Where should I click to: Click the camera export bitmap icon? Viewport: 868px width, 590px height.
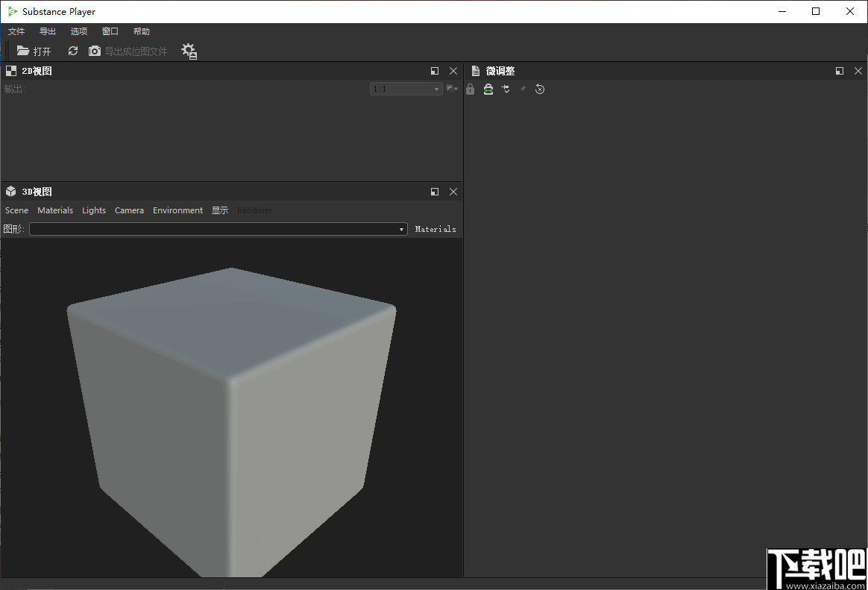coord(94,51)
